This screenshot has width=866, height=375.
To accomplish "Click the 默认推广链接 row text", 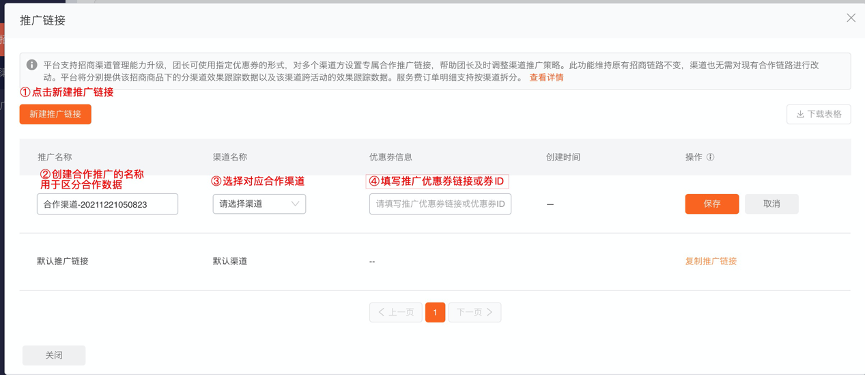I will pos(62,261).
